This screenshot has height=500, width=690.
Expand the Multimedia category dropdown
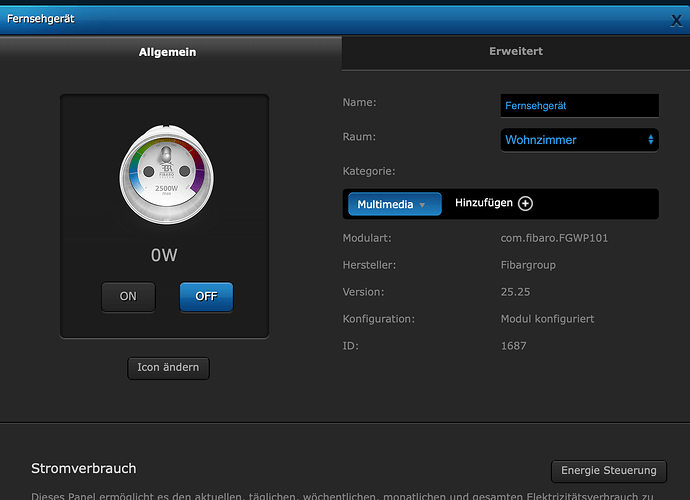coord(394,204)
